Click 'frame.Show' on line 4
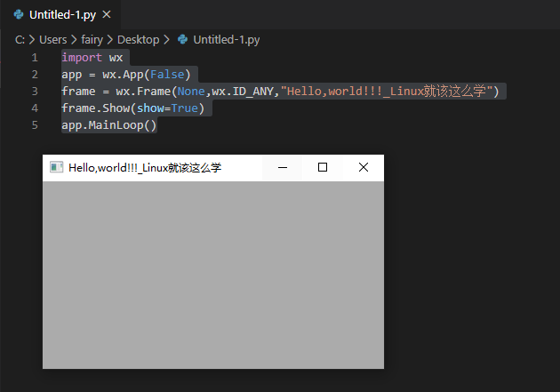Viewport: 560px width, 392px height. tap(96, 108)
